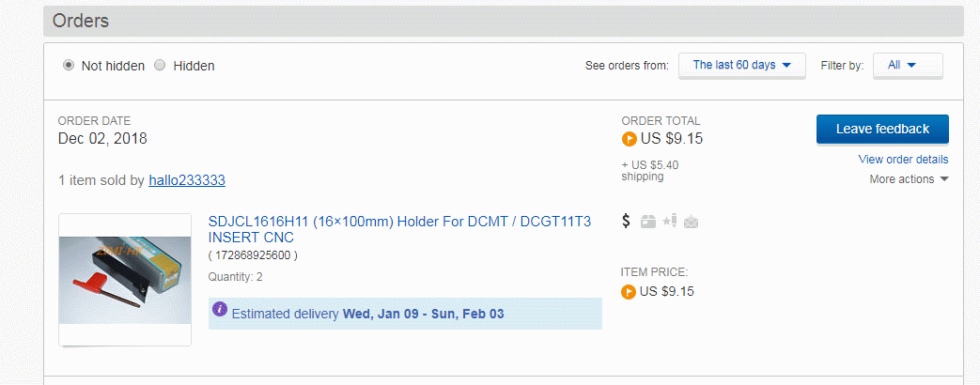Click the shipped package status icon
This screenshot has height=385, width=980.
tap(648, 222)
